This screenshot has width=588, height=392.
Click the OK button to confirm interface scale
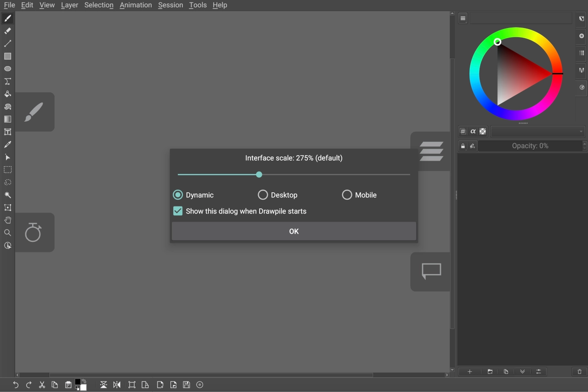[x=294, y=231]
